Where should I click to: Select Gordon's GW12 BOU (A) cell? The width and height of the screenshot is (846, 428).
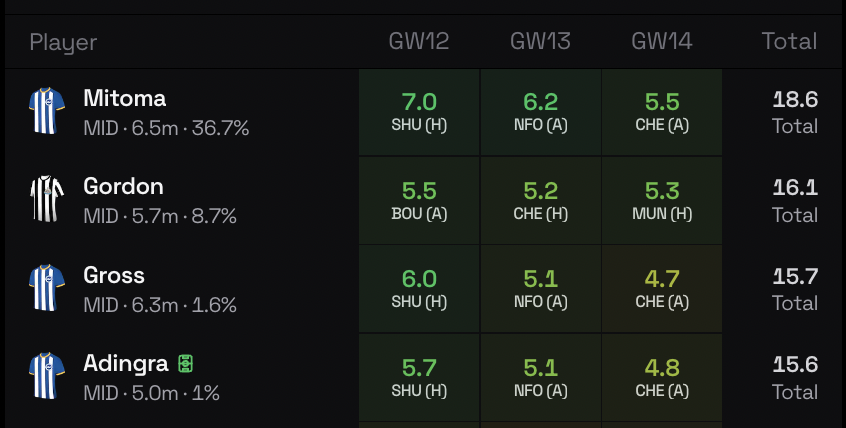419,200
